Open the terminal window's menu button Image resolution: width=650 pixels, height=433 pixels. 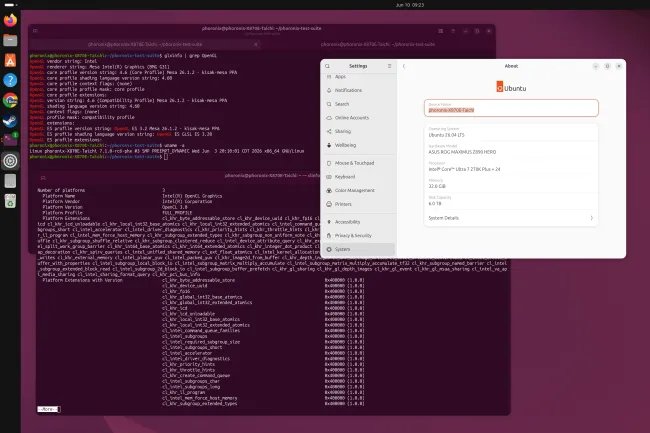[x=453, y=31]
